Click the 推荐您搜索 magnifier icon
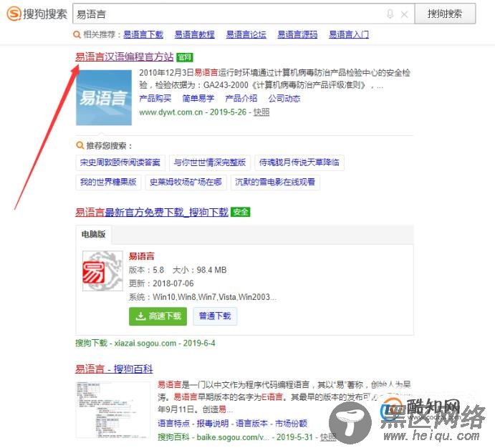The image size is (495, 448). 80,145
